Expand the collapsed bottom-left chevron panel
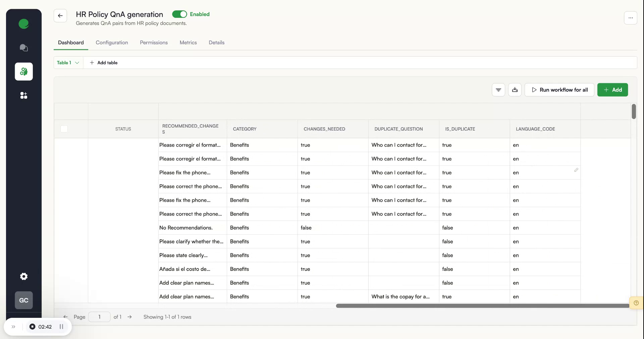The image size is (644, 339). point(13,327)
